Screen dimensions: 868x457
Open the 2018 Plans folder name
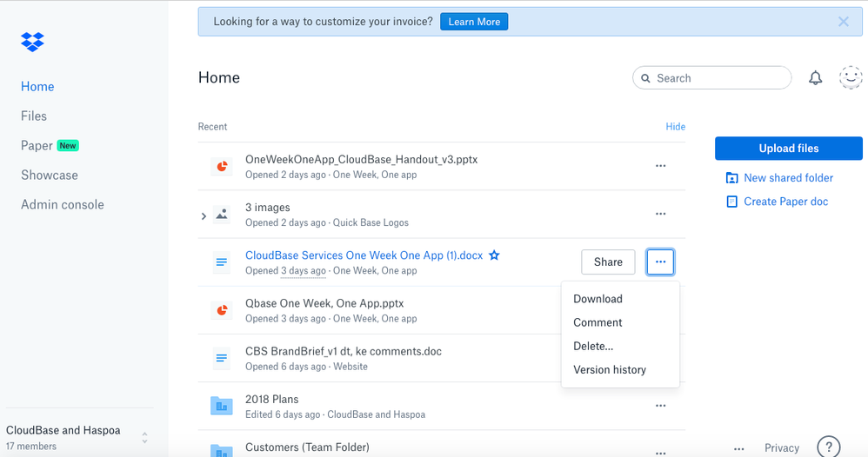pos(272,400)
